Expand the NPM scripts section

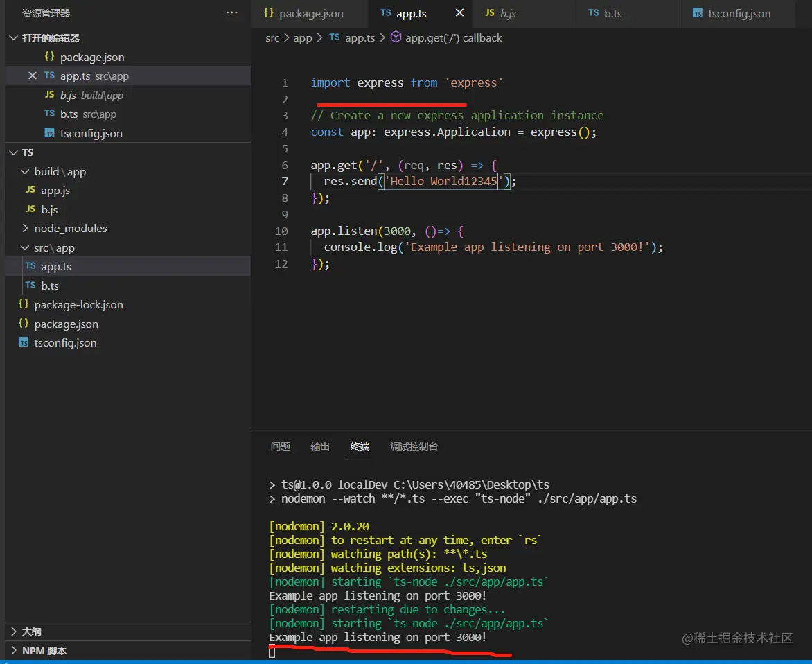pyautogui.click(x=13, y=651)
